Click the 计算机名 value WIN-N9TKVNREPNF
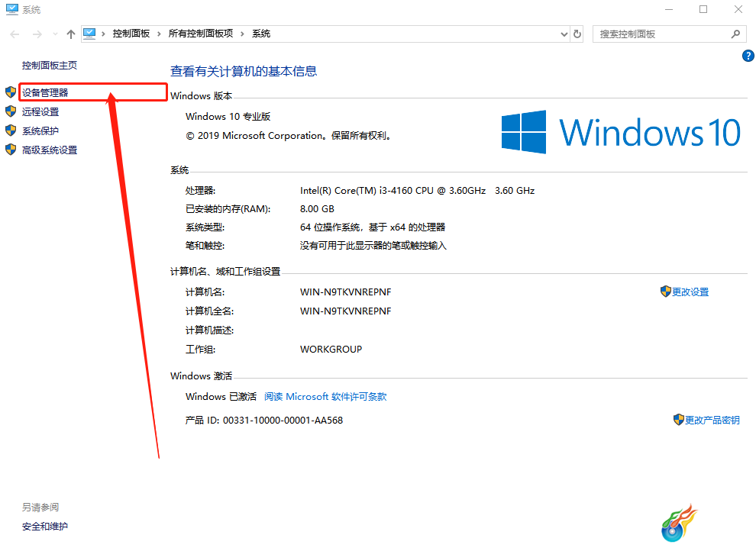The height and width of the screenshot is (548, 756). (x=346, y=292)
